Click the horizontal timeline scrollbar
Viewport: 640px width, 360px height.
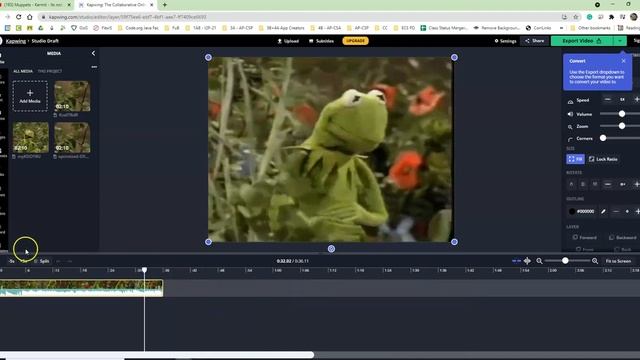coord(157,355)
